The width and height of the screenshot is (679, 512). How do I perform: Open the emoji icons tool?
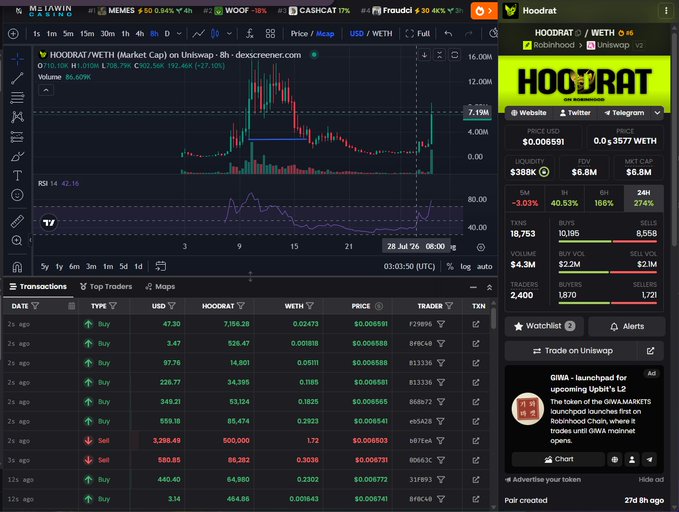pos(17,195)
